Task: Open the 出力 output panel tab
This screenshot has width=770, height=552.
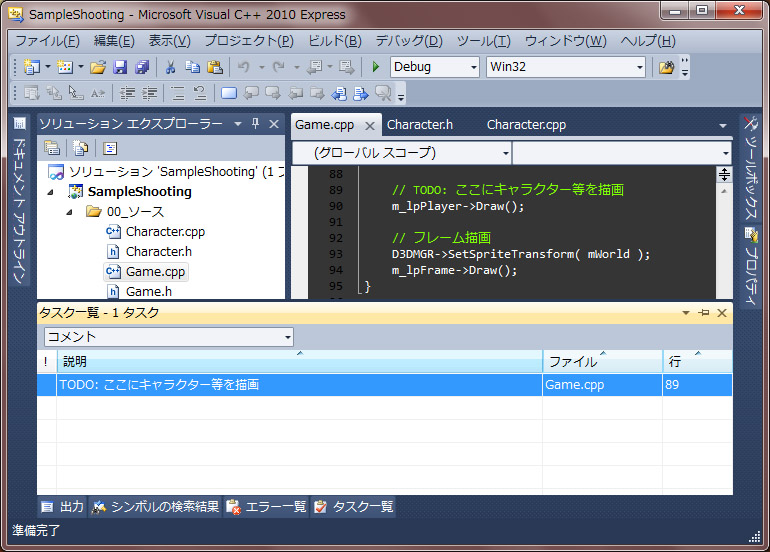Action: pos(63,506)
